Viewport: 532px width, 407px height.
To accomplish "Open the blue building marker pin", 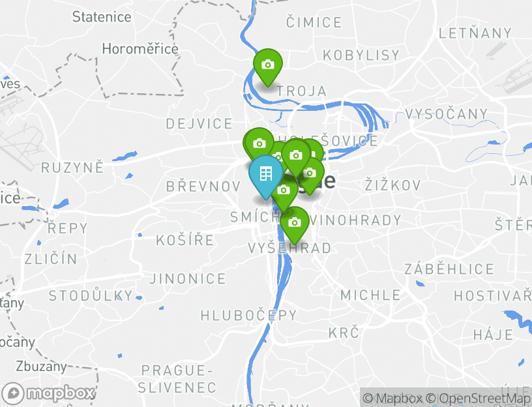I will click(x=265, y=176).
